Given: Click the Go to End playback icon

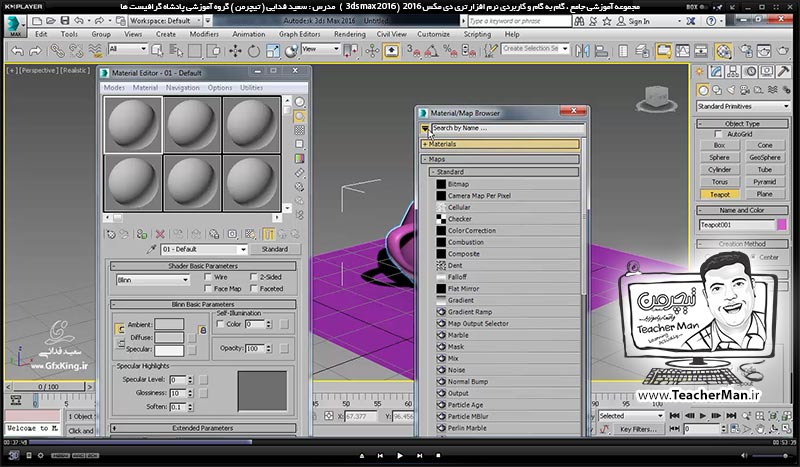Looking at the screenshot, I should pyautogui.click(x=731, y=415).
